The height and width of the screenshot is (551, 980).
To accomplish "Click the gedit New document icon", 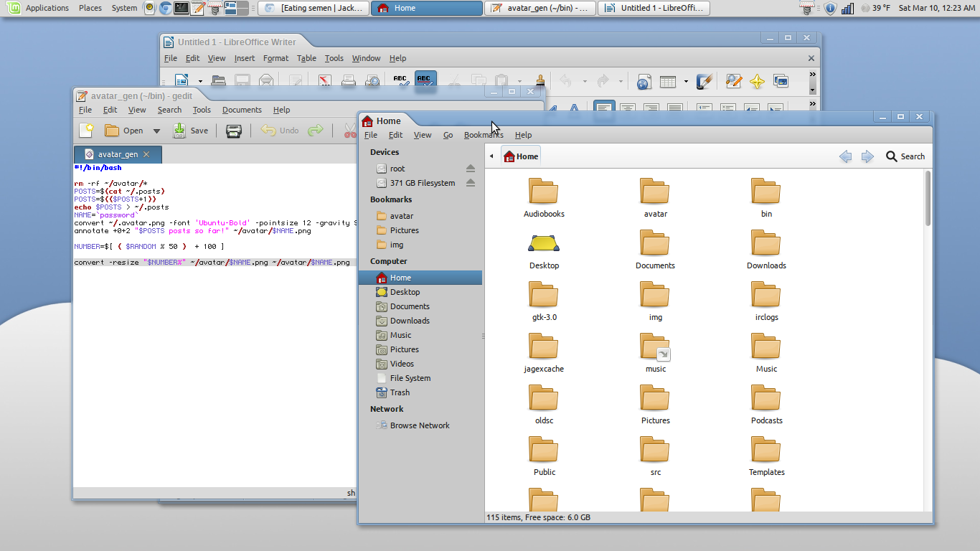I will [87, 131].
